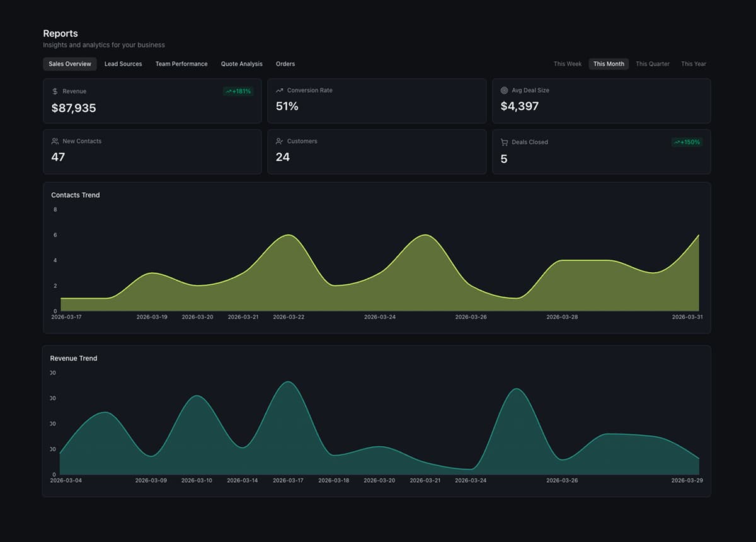
Task: Switch to the Lead Sources tab
Action: click(x=123, y=64)
